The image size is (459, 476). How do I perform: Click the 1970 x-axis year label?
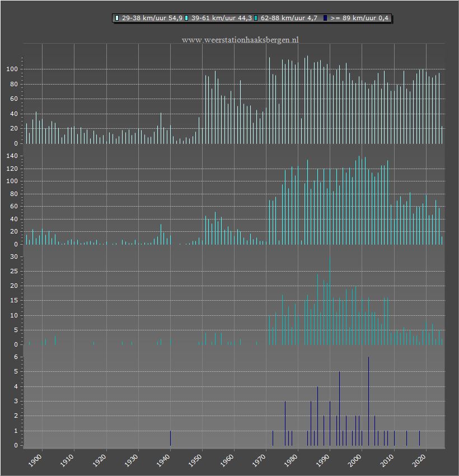point(260,460)
